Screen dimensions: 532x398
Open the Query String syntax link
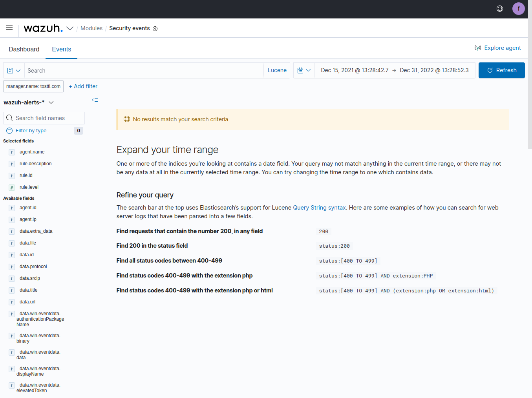pos(319,207)
